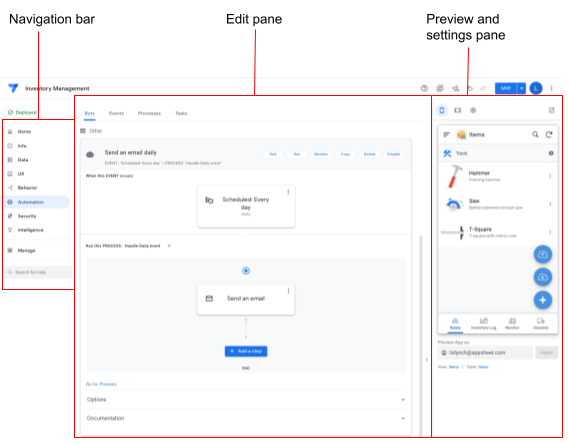
Task: Click the lower cloud sync button
Action: click(543, 277)
